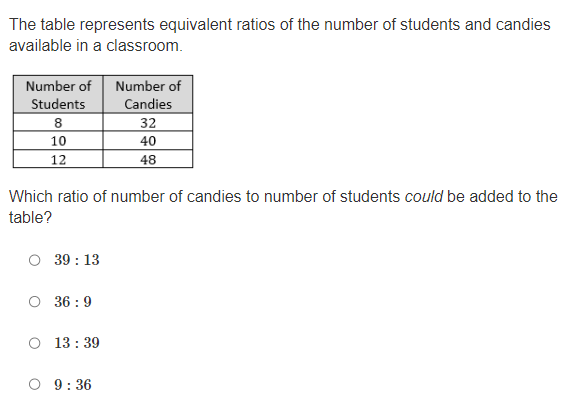
Task: Click the italicized word could
Action: pyautogui.click(x=424, y=196)
